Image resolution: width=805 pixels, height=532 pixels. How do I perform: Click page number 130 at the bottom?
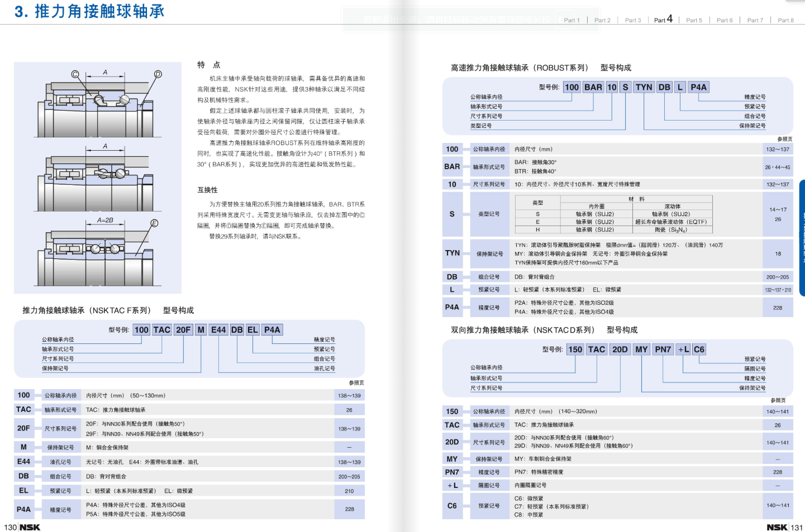(11, 527)
